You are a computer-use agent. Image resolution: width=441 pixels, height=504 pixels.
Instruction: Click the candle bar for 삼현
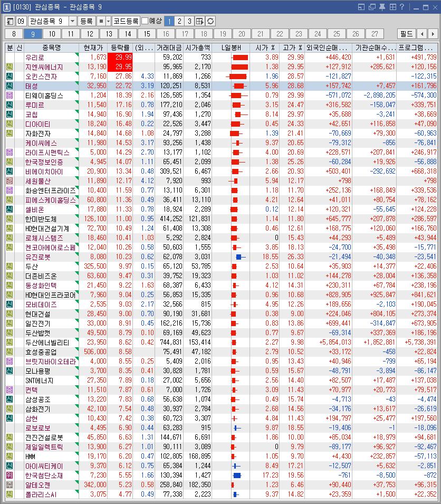click(234, 419)
